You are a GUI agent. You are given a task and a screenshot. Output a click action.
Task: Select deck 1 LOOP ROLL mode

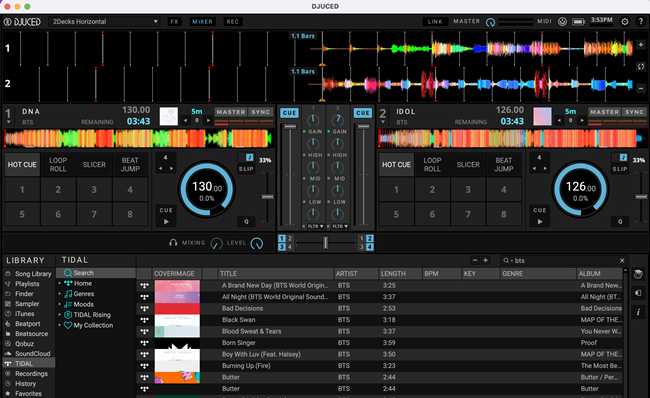[x=58, y=165]
